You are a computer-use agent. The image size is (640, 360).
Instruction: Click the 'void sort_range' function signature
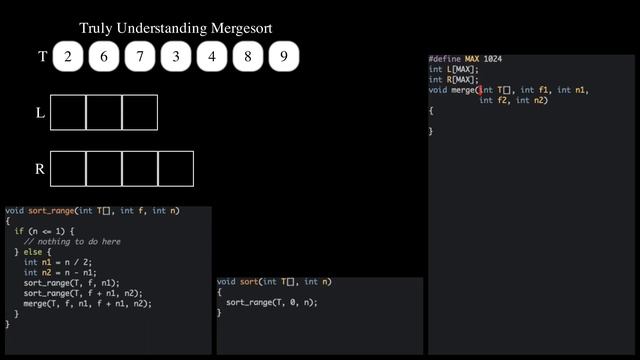click(92, 211)
